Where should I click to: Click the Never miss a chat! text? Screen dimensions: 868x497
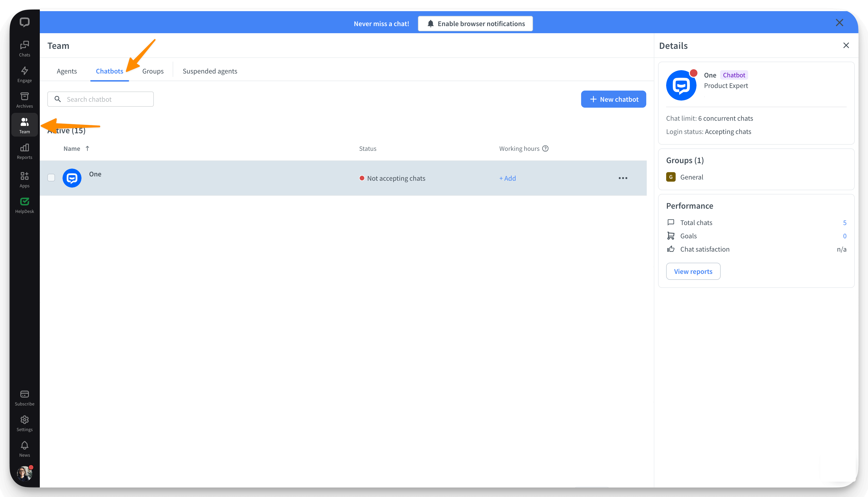coord(381,24)
